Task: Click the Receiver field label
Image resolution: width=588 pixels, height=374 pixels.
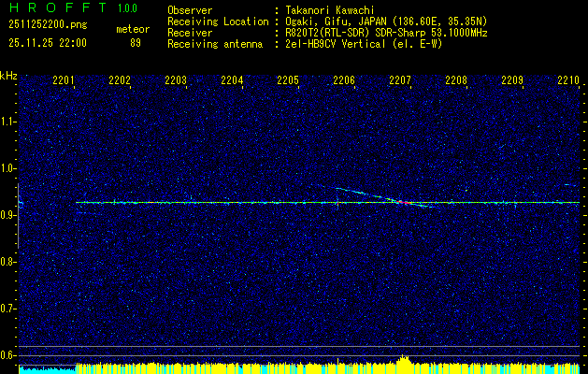Action: [190, 33]
